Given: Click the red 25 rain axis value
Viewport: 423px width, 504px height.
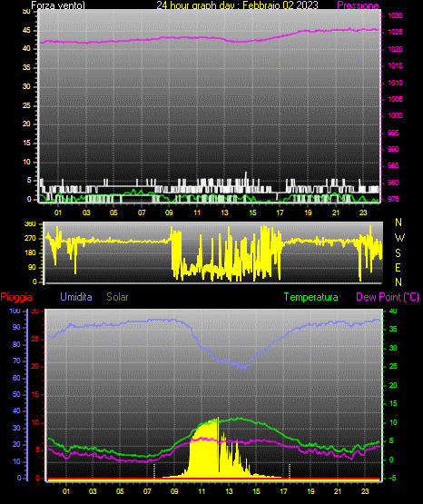Looking at the screenshot, I should [35, 339].
